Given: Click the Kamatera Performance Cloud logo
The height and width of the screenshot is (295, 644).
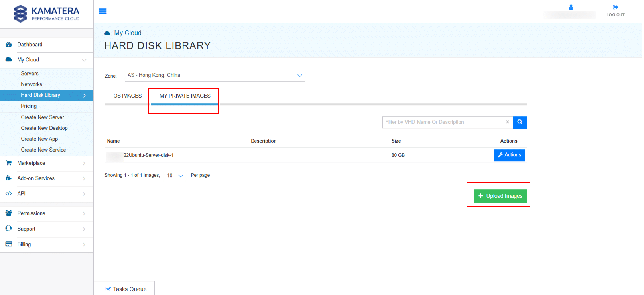Looking at the screenshot, I should pyautogui.click(x=47, y=14).
